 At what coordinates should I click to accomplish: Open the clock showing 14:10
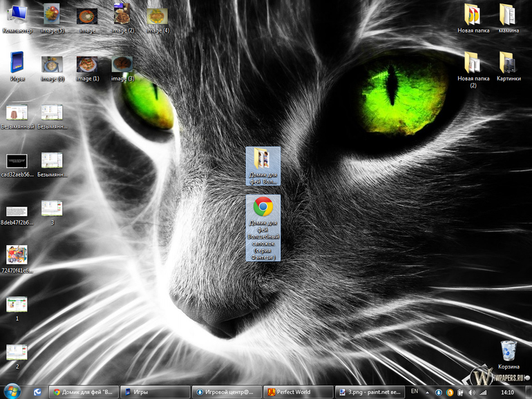coord(507,392)
